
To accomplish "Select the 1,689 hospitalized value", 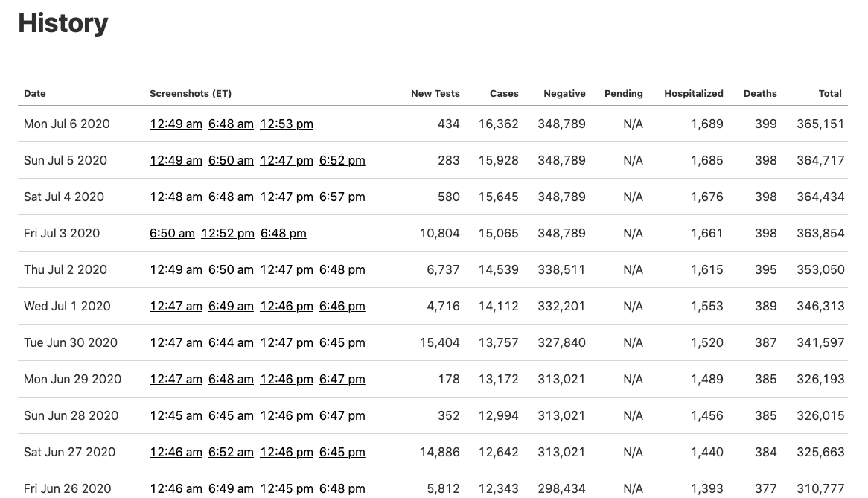I will click(x=707, y=124).
